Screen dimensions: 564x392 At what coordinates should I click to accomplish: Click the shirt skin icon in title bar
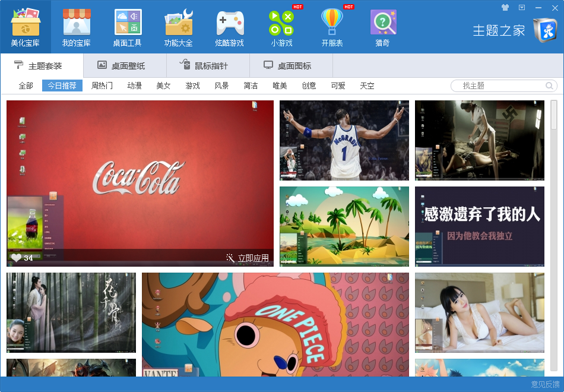505,8
